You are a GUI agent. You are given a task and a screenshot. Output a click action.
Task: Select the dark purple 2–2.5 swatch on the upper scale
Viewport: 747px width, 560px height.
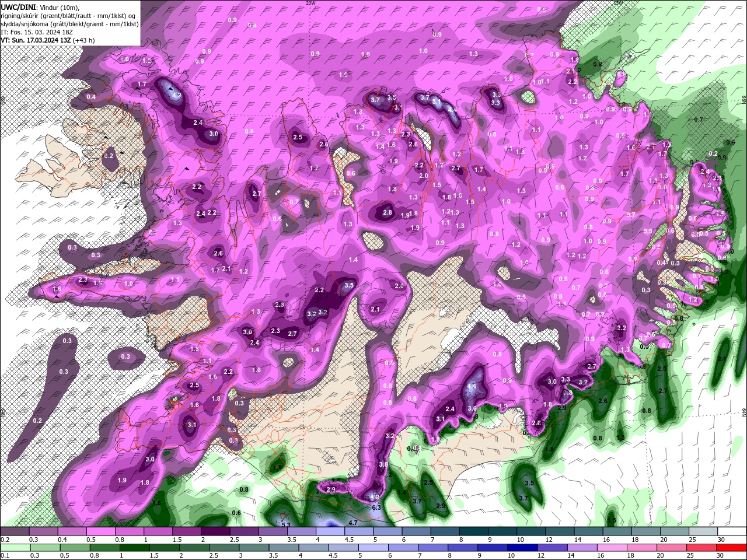tap(215, 531)
